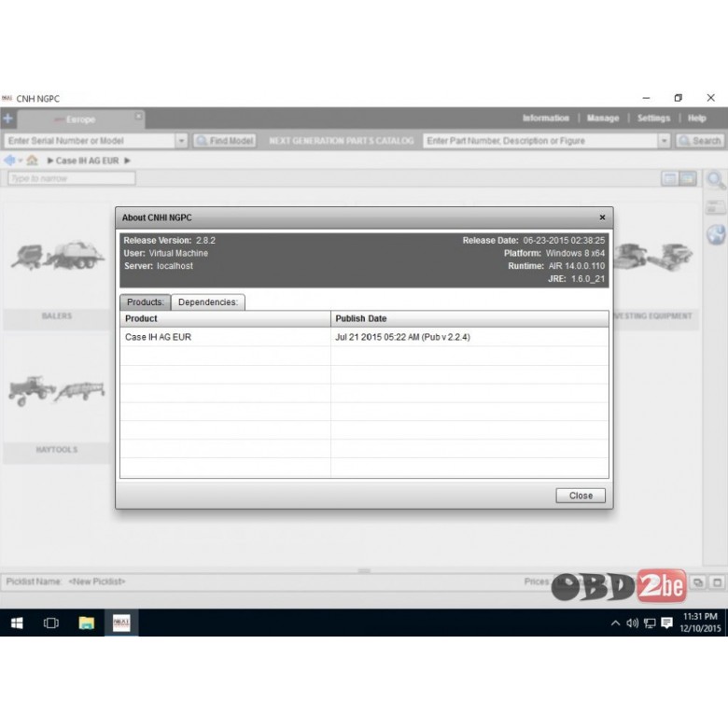Click the picklist panel maximize icon
728x728 pixels.
coord(717,582)
